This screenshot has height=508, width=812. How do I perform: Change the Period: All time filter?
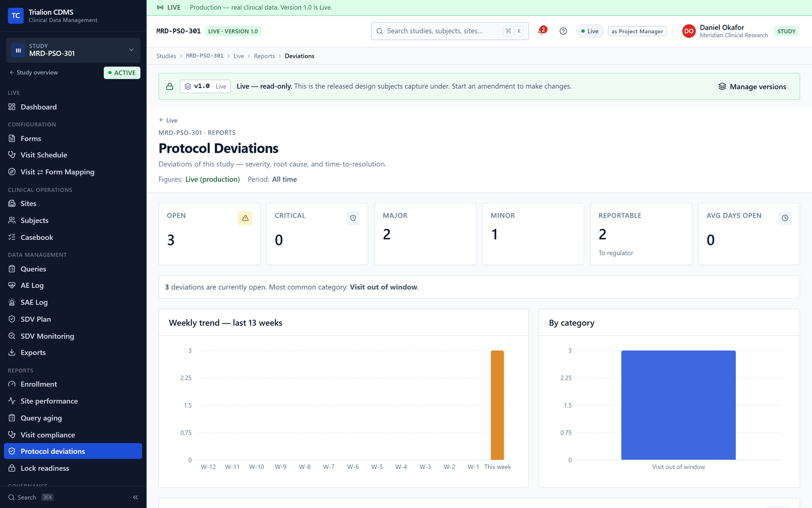coord(284,179)
